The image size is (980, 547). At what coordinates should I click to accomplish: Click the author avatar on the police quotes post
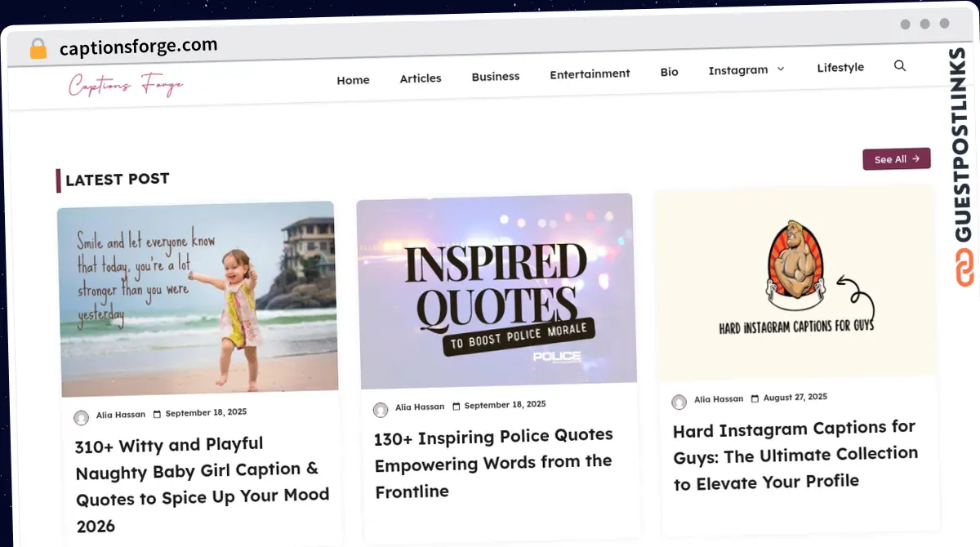(381, 409)
